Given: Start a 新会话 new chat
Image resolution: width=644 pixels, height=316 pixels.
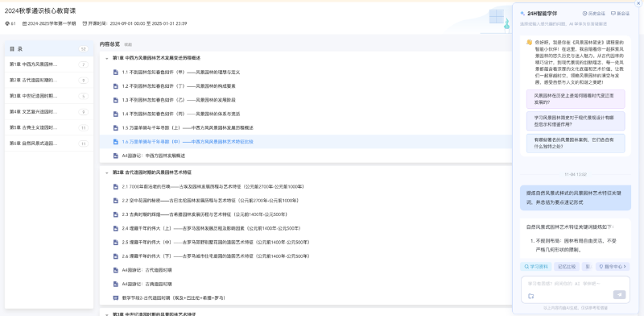Looking at the screenshot, I should click(x=620, y=14).
